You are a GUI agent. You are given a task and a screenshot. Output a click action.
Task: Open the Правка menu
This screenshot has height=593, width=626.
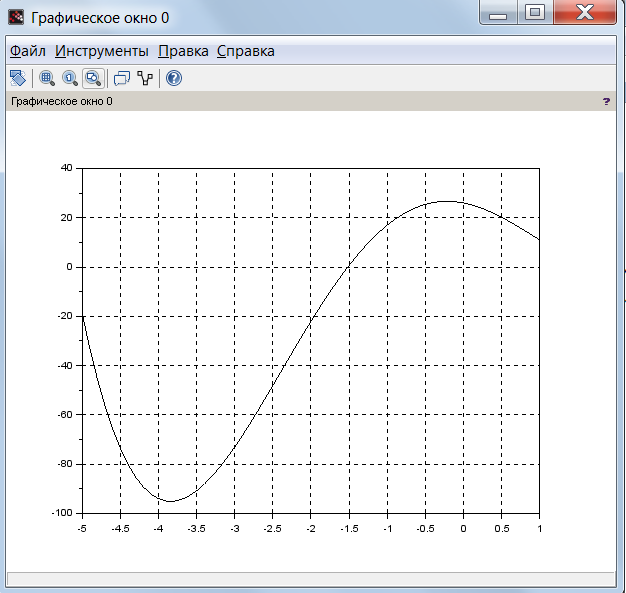point(183,51)
